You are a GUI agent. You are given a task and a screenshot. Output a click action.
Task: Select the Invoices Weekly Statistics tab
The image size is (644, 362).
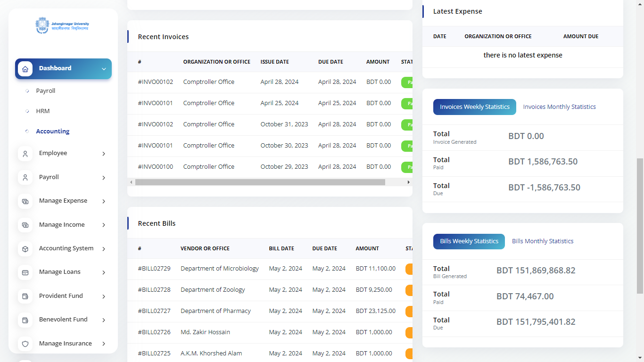[x=475, y=107]
